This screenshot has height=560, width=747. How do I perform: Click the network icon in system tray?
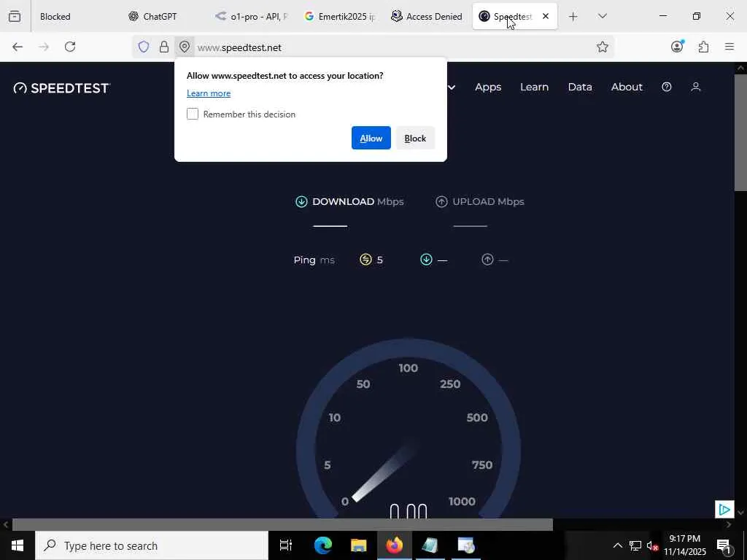tap(635, 545)
